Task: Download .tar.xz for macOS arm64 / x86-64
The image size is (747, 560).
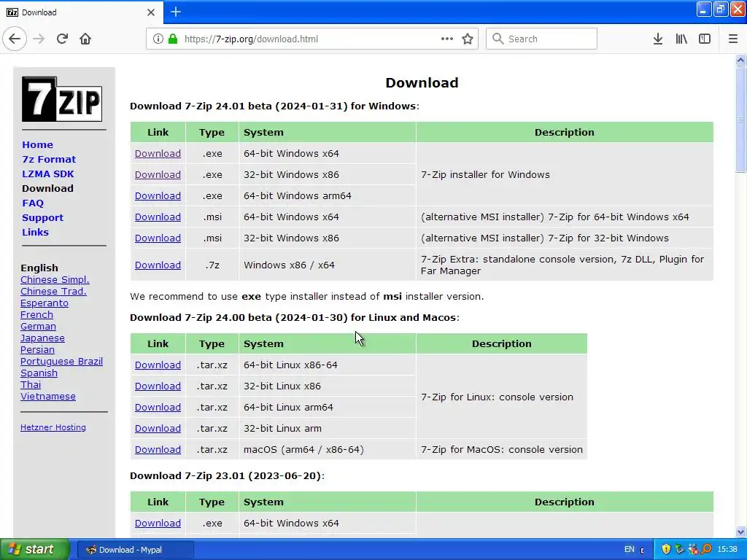Action: (158, 449)
